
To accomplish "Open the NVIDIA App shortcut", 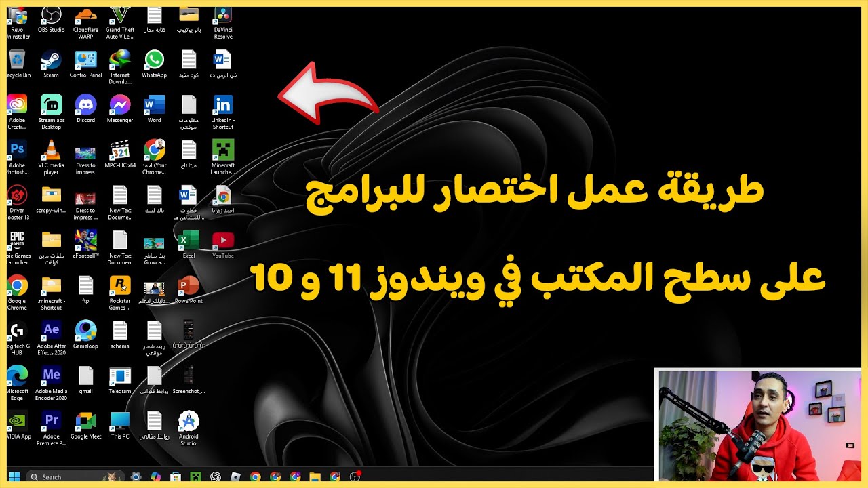I will (17, 426).
